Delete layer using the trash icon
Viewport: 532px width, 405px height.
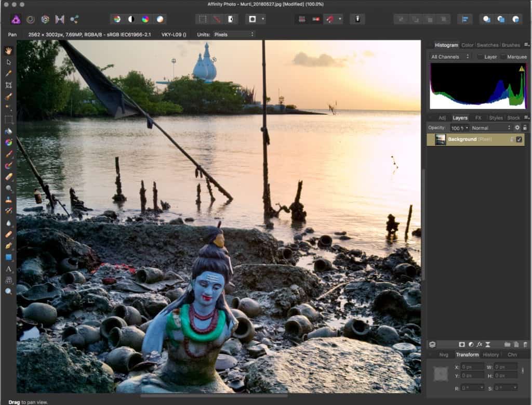[x=525, y=344]
